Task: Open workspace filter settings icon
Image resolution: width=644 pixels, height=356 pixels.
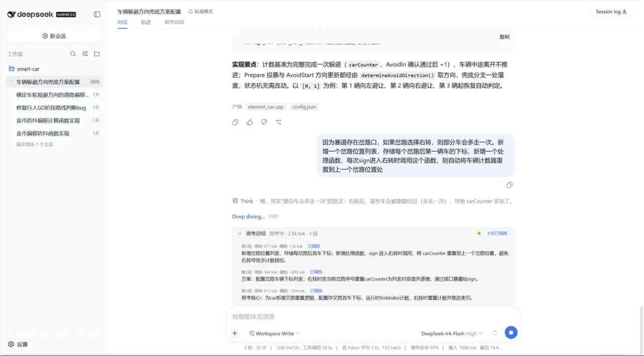Action: click(85, 54)
